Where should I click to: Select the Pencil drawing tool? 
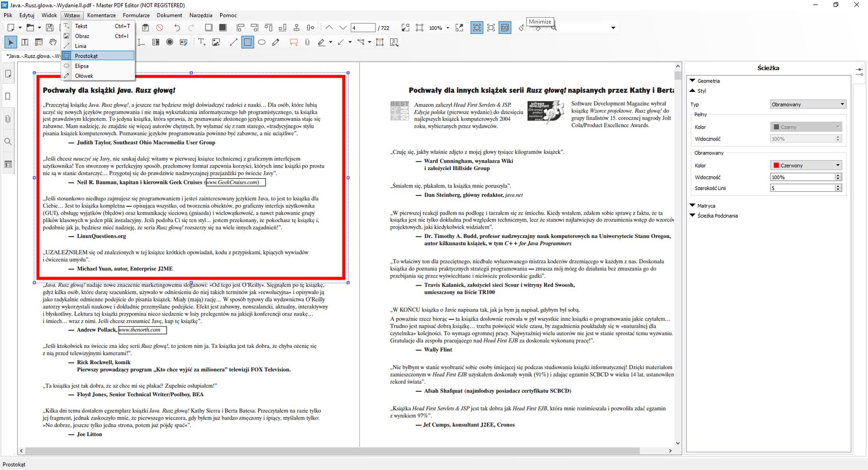click(276, 42)
